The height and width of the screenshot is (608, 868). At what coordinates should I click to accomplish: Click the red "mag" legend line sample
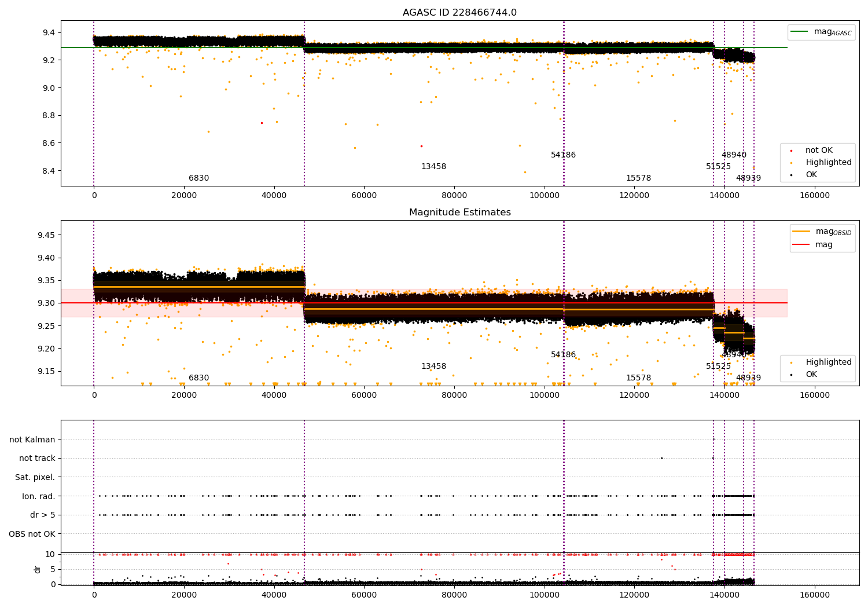(801, 244)
